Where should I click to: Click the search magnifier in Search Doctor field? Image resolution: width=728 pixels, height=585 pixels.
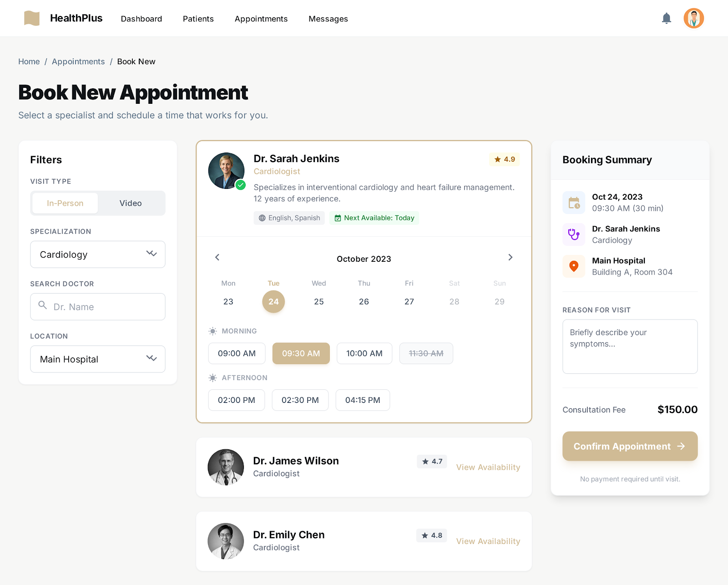click(x=42, y=305)
